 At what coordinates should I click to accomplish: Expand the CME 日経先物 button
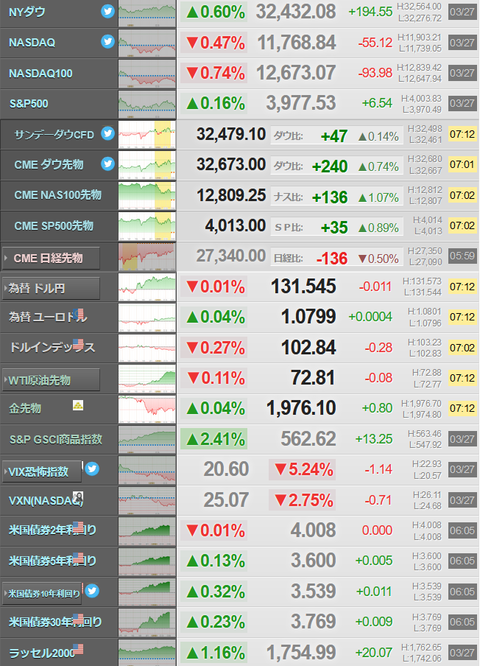(51, 258)
